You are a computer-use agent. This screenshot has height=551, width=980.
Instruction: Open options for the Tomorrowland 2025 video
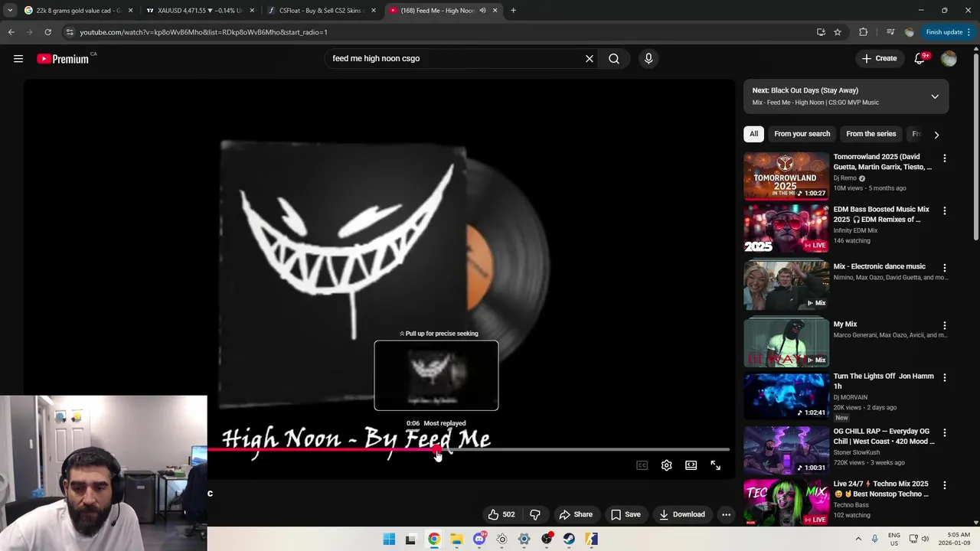(x=944, y=158)
